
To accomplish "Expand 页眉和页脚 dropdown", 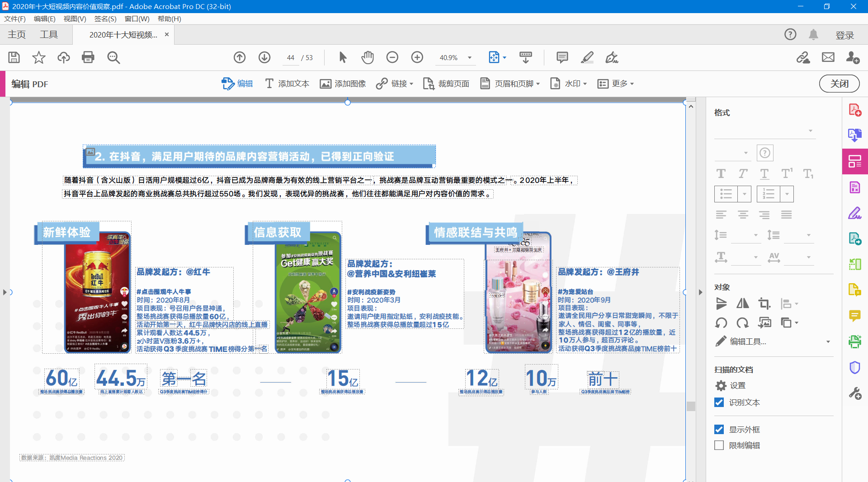I will click(x=538, y=84).
